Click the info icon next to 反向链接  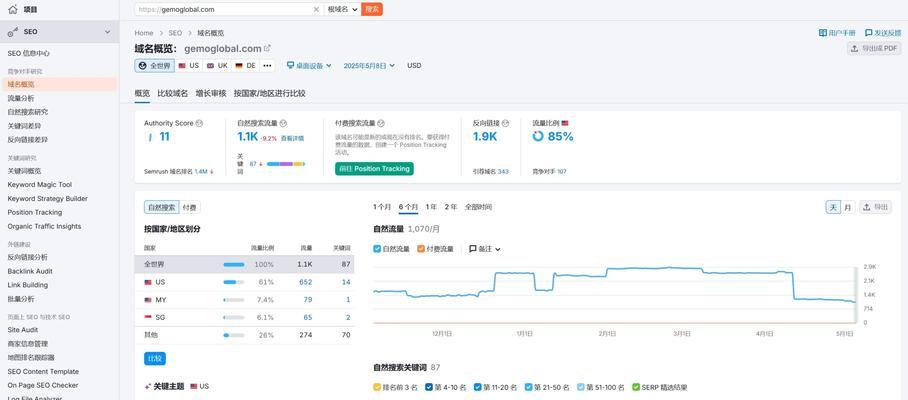click(505, 123)
